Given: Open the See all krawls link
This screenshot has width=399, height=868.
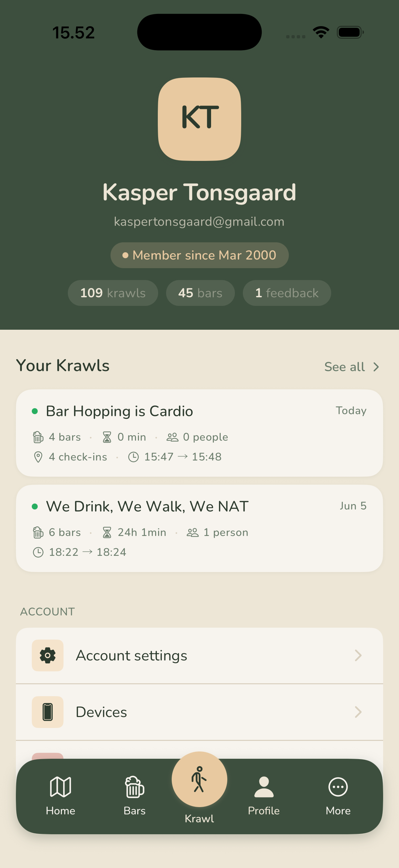Looking at the screenshot, I should [352, 367].
